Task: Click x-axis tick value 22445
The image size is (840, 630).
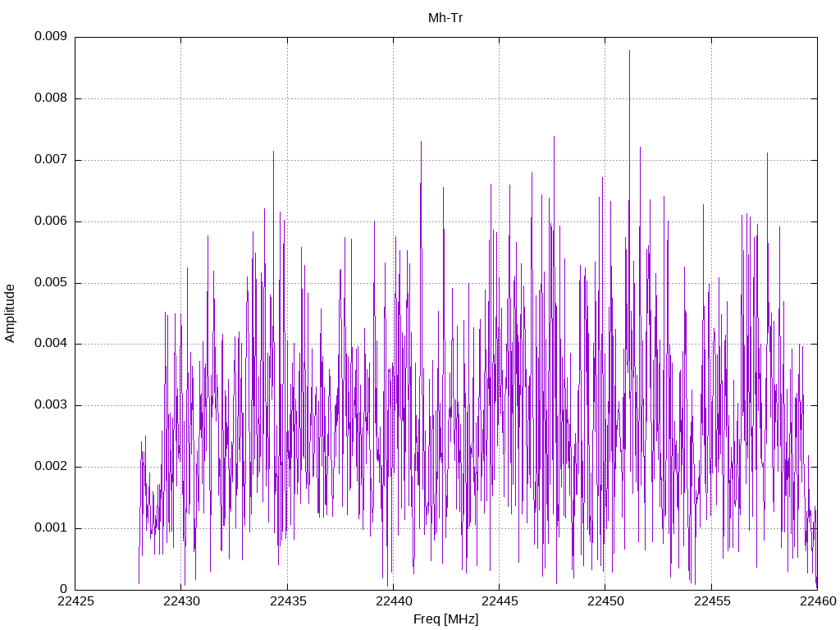Action: point(500,601)
